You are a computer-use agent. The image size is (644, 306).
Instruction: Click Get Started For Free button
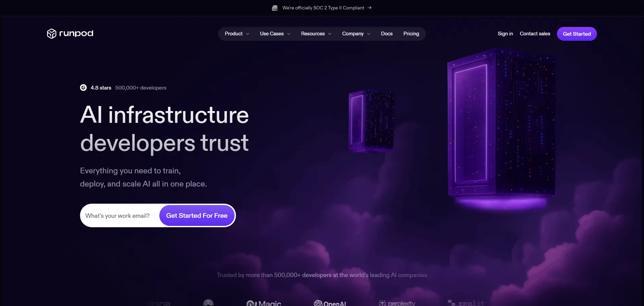[197, 215]
